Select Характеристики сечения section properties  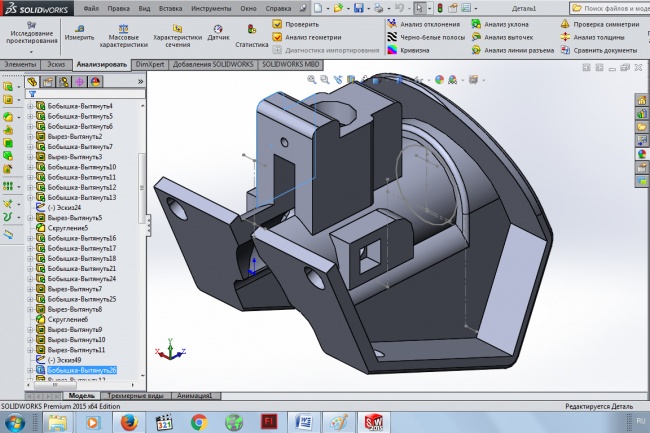(177, 36)
